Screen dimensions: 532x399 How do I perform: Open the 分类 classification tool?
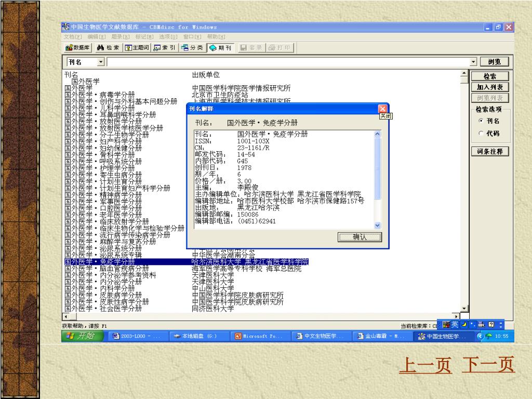193,48
